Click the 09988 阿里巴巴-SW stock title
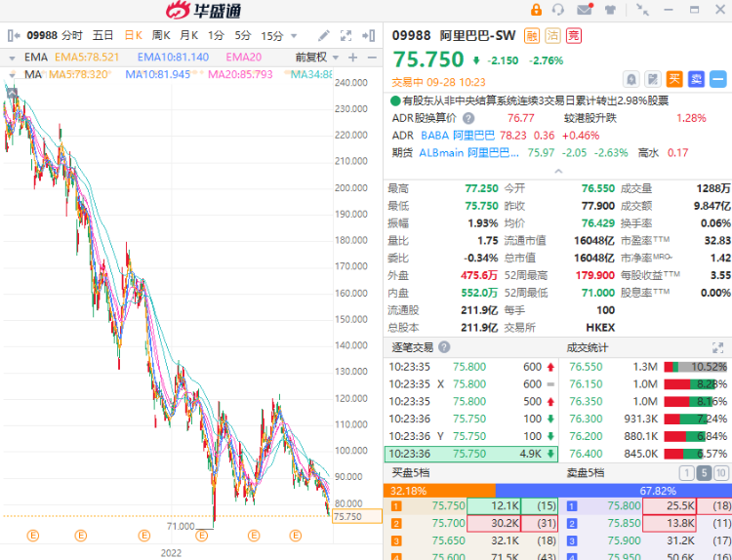This screenshot has width=732, height=560. click(454, 35)
